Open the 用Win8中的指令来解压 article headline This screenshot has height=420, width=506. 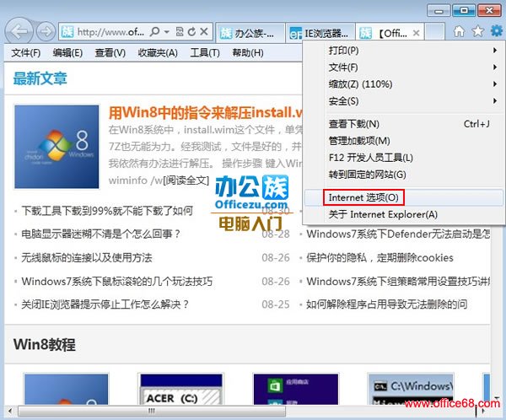coord(206,113)
